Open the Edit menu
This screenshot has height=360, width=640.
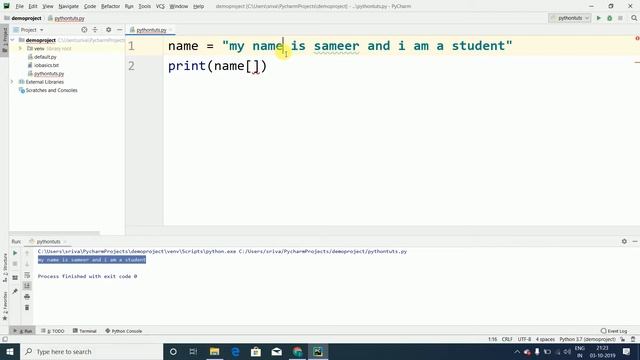(x=33, y=6)
